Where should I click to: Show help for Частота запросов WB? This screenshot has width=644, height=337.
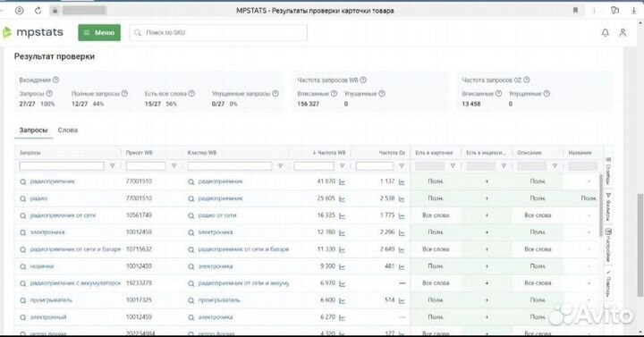click(x=363, y=80)
